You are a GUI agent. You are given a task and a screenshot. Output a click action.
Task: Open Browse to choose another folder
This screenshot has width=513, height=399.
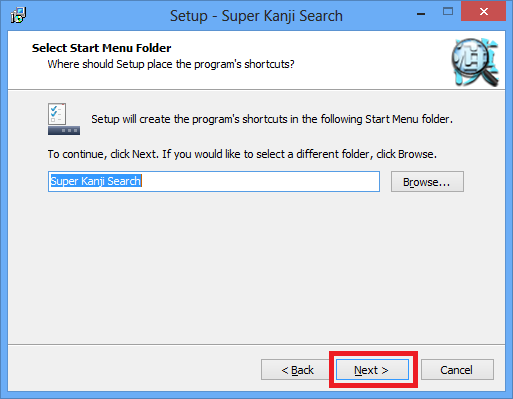point(427,182)
